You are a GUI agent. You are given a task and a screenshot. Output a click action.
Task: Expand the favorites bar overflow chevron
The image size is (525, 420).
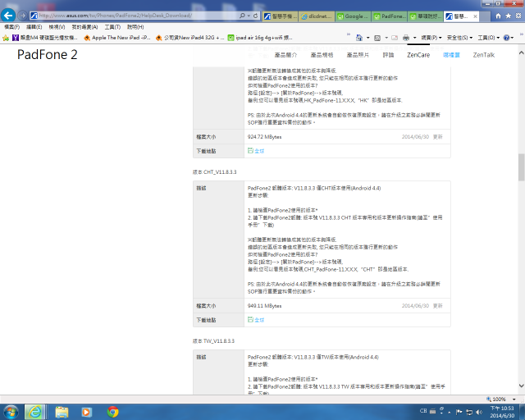348,34
